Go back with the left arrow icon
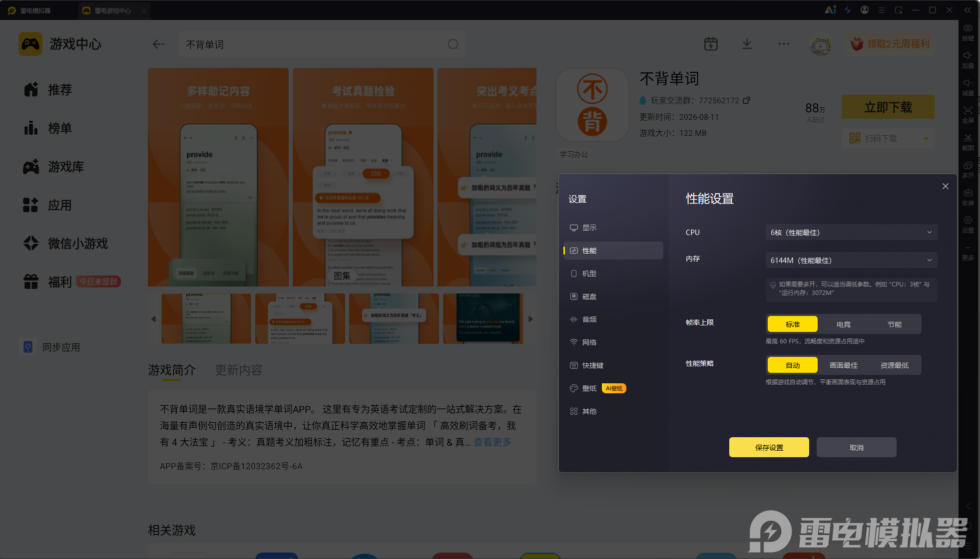 [x=158, y=44]
